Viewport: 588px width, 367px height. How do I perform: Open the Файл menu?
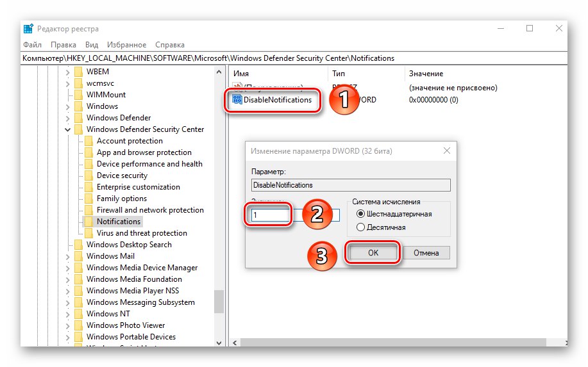click(32, 45)
